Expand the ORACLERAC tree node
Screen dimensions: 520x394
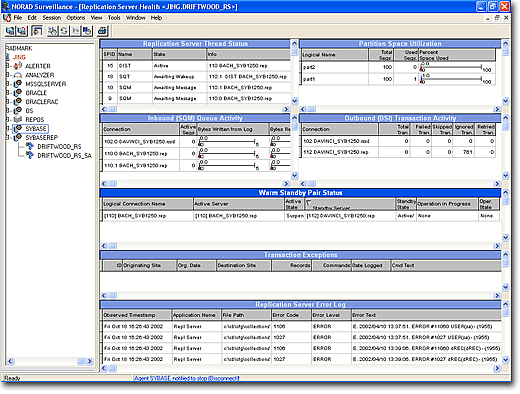(x=8, y=102)
